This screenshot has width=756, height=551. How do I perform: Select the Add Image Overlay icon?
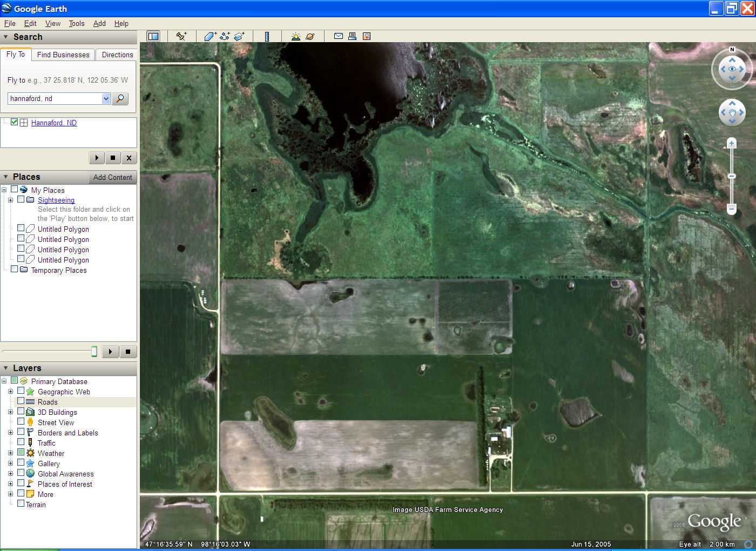pos(239,36)
